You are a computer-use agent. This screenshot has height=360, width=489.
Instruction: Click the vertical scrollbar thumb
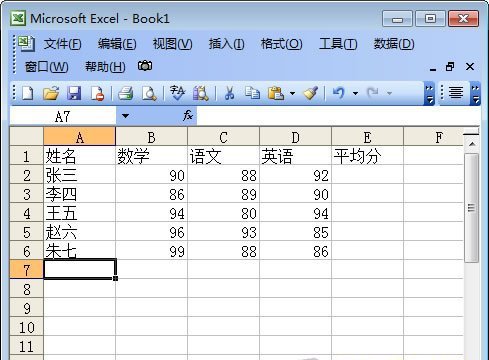click(471, 208)
